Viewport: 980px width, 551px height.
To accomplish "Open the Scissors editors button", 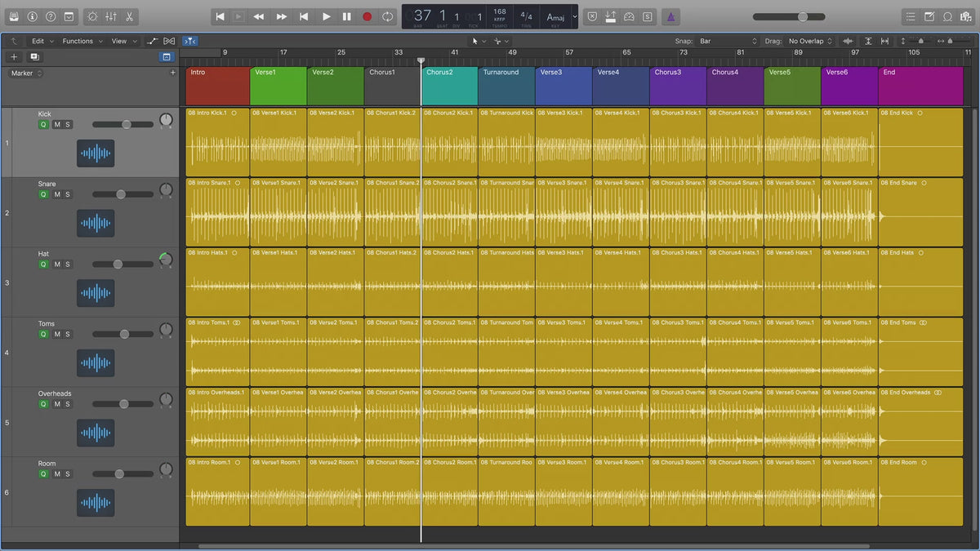I will (130, 16).
